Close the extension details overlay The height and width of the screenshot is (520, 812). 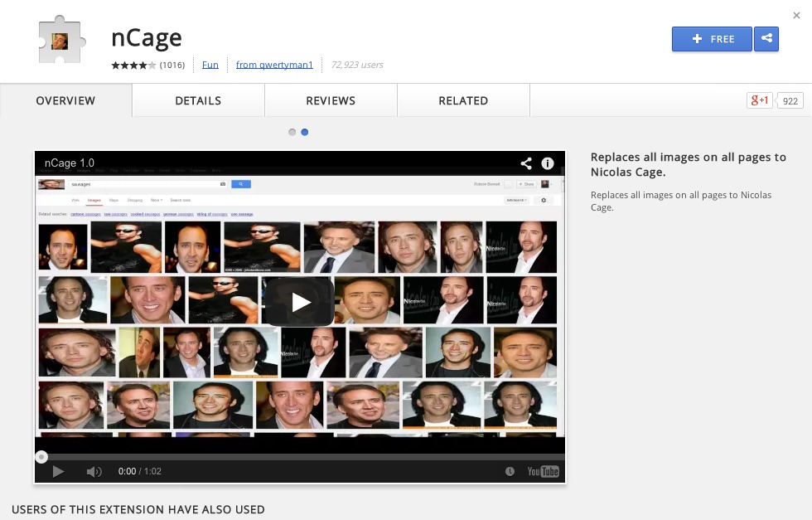pos(797,15)
